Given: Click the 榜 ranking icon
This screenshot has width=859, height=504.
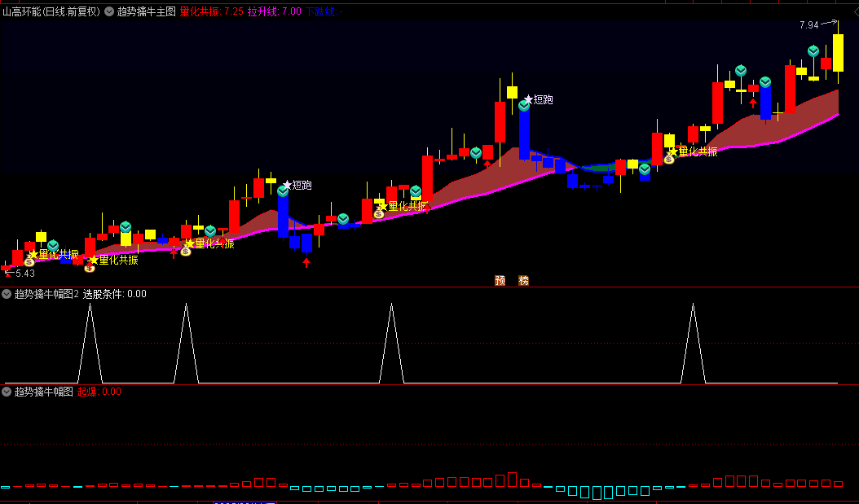Looking at the screenshot, I should pyautogui.click(x=524, y=280).
